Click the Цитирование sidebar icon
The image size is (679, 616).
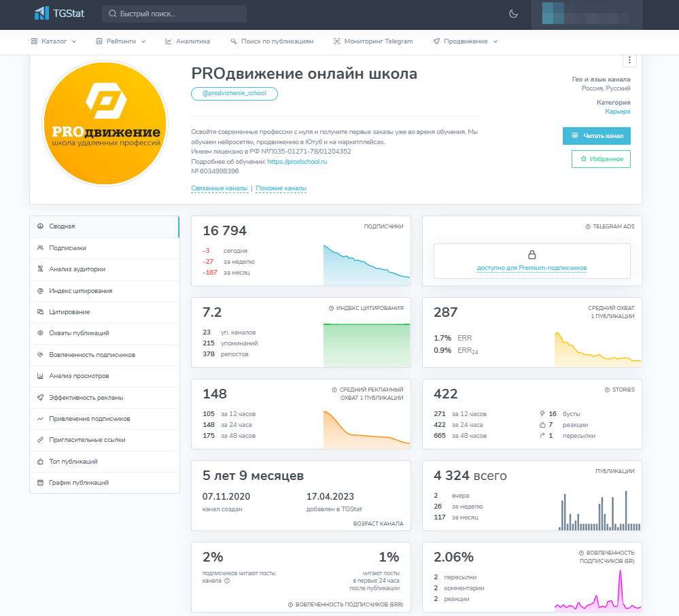point(40,312)
